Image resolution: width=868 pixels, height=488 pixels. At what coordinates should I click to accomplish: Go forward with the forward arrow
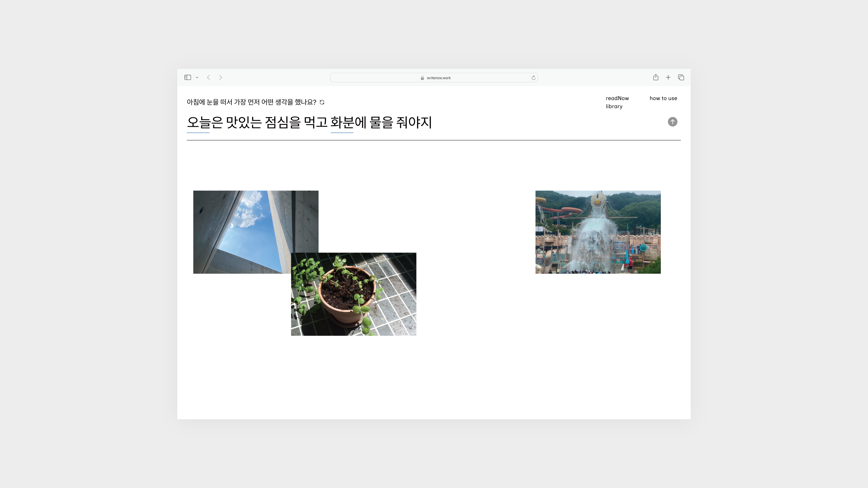coord(221,77)
